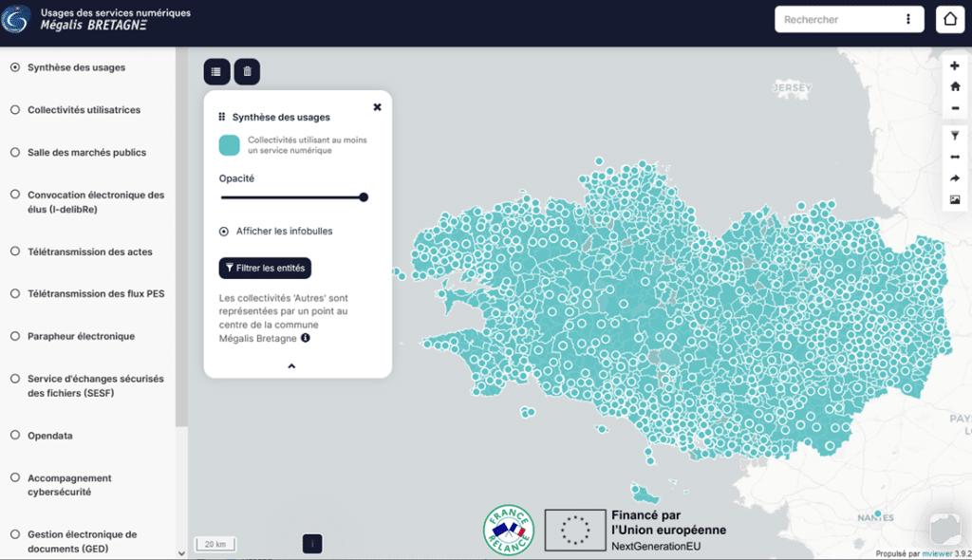Open the search options three-dot menu
The width and height of the screenshot is (972, 560).
[x=908, y=19]
